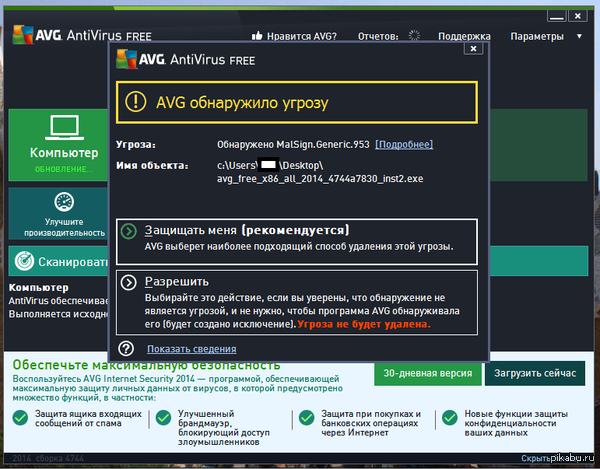Click the Загрузить сейчас button
Screen dimensions: 600x469
tap(535, 373)
